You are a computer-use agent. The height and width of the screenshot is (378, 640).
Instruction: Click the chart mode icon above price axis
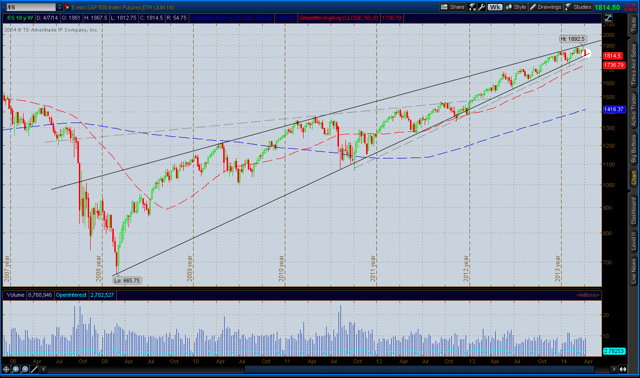tap(608, 18)
